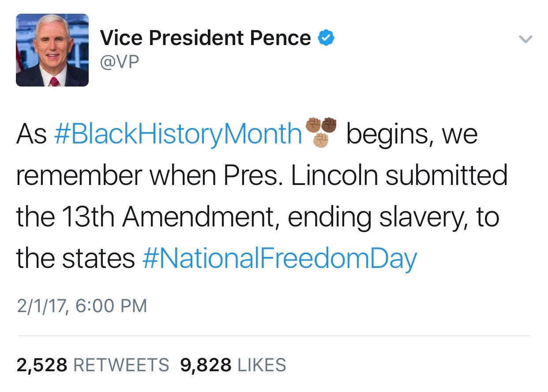Open the Vice President Pence display name
548x392 pixels.
[205, 38]
